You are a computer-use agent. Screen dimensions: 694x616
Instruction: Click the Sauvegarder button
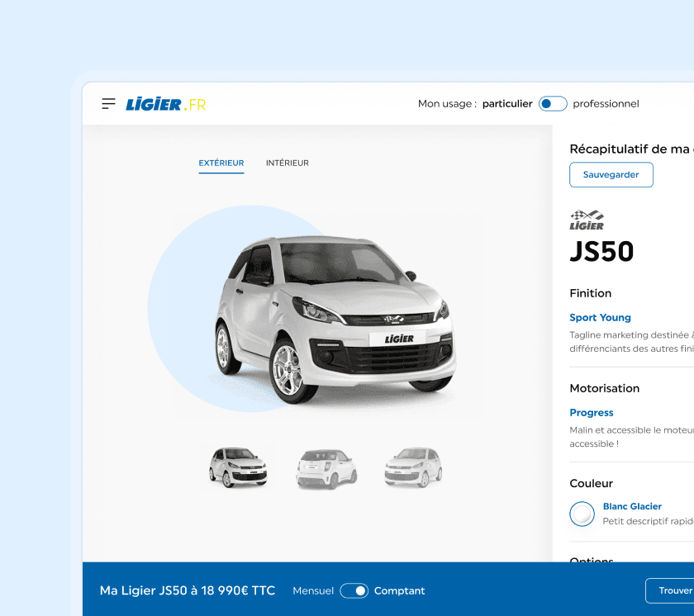pyautogui.click(x=611, y=175)
